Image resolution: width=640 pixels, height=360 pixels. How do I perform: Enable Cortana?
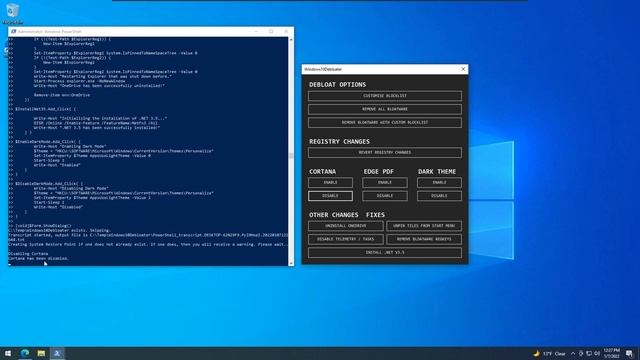(330, 182)
